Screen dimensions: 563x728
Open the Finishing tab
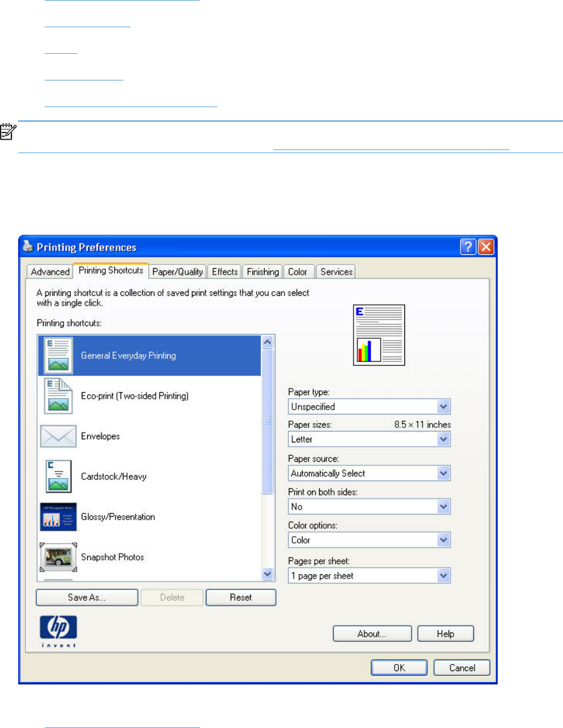pyautogui.click(x=263, y=272)
